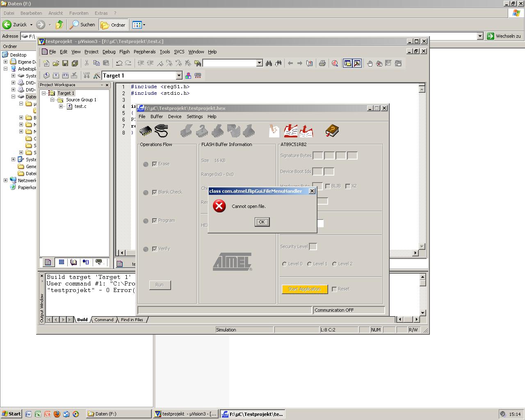The width and height of the screenshot is (525, 420).
Task: Click the Open file icon in µVision toolbar
Action: tap(56, 63)
